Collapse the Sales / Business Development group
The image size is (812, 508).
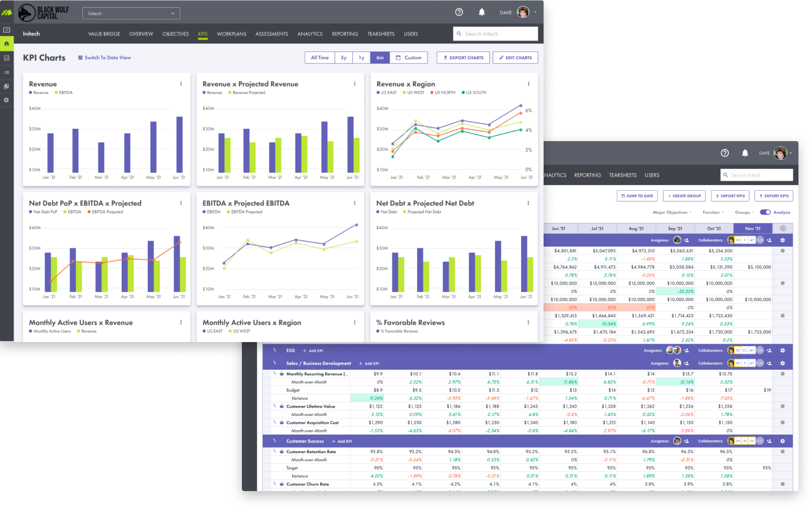pos(275,363)
